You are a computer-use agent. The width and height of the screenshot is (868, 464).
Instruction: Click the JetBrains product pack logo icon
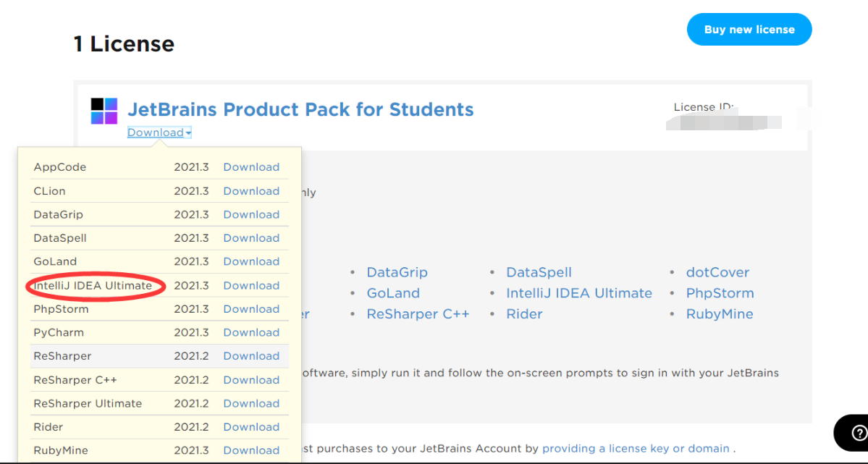tap(104, 111)
